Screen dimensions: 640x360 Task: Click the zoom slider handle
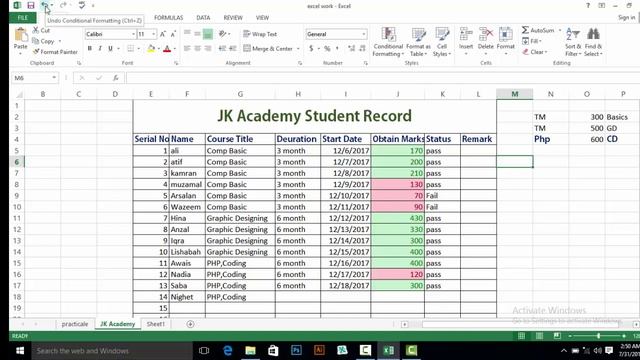[x=598, y=336]
